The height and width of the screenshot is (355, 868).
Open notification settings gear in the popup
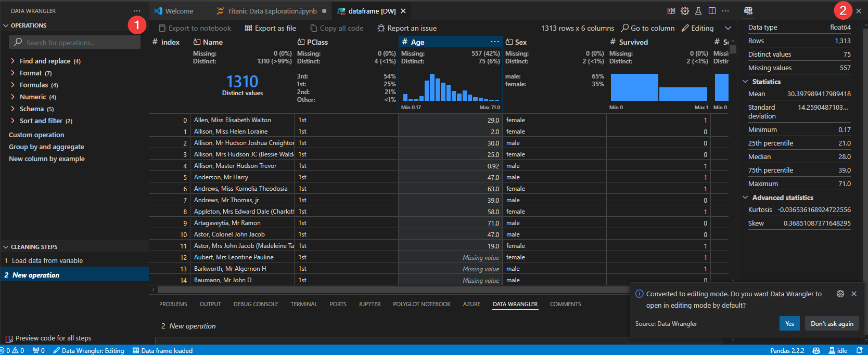pyautogui.click(x=840, y=294)
